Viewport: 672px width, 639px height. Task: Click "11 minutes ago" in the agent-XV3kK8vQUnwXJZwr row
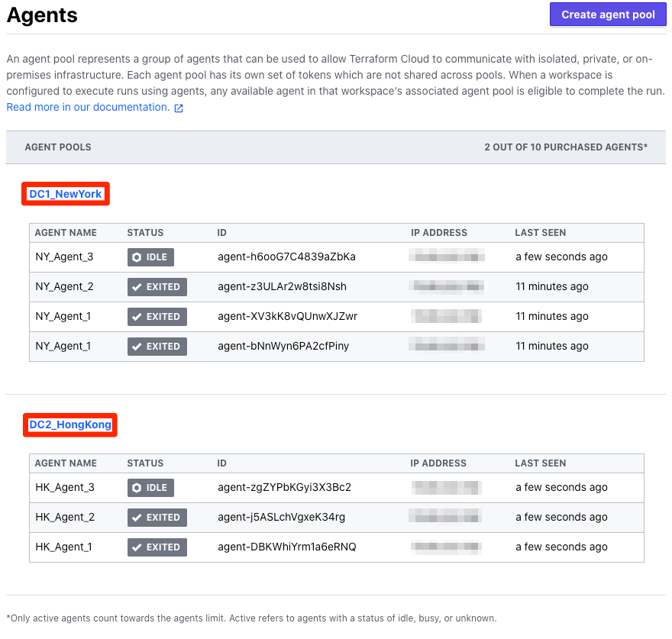click(552, 317)
